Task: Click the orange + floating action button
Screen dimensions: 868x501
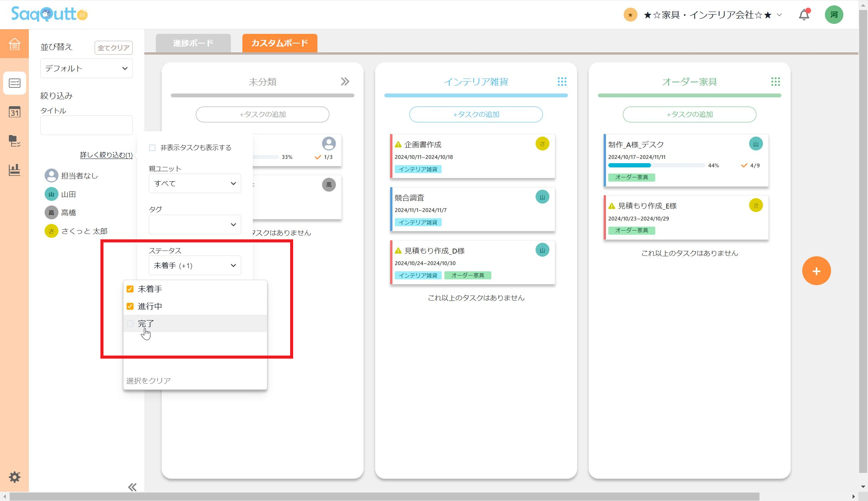Action: pyautogui.click(x=816, y=271)
